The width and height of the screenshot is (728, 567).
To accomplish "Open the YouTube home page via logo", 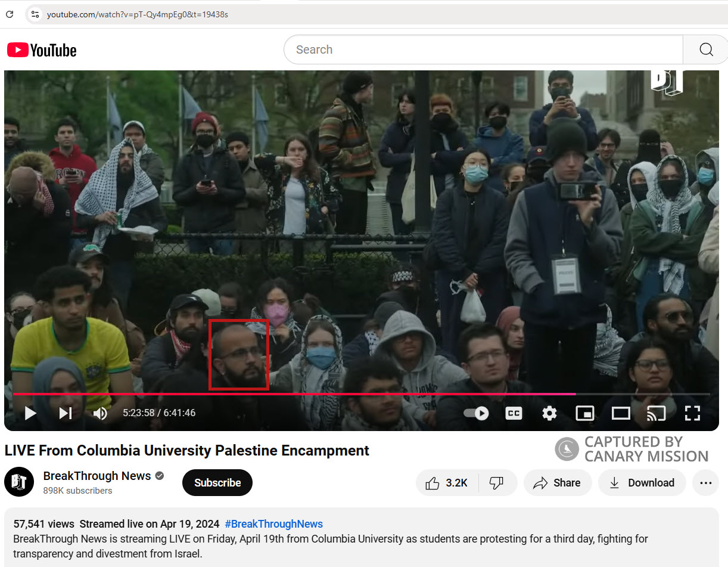I will (41, 50).
